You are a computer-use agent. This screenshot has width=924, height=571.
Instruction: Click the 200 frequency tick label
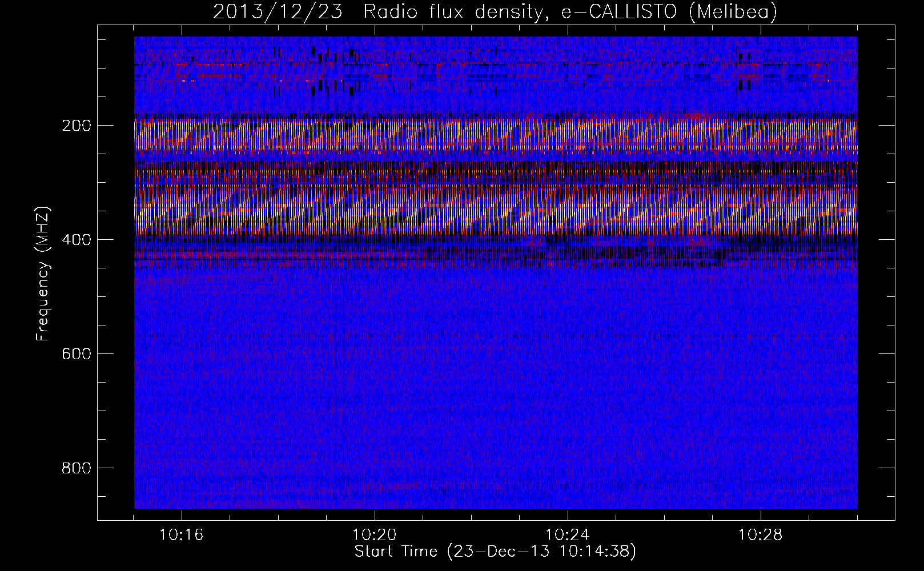(76, 126)
